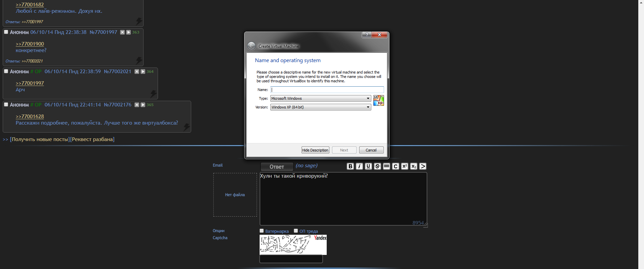Click arrow icon beside post №77002176
This screenshot has height=269, width=644.
pos(143,105)
